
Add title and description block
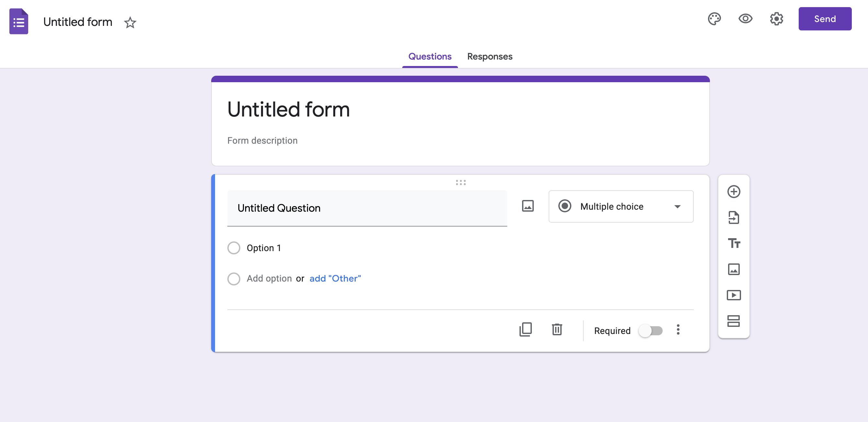click(734, 243)
